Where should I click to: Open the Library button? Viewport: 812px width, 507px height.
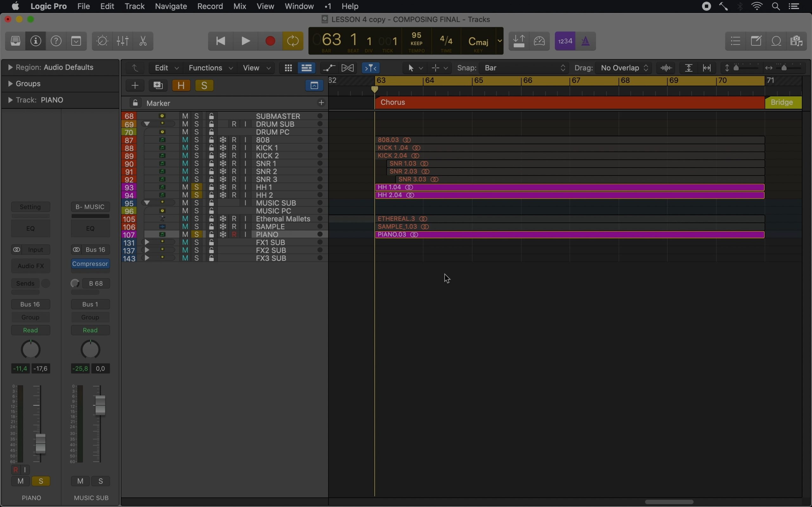[x=16, y=41]
